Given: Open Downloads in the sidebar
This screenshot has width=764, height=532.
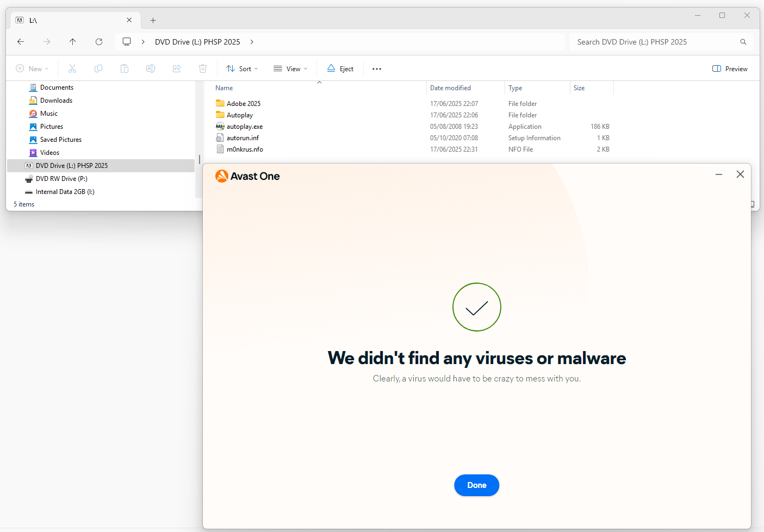Looking at the screenshot, I should tap(56, 101).
